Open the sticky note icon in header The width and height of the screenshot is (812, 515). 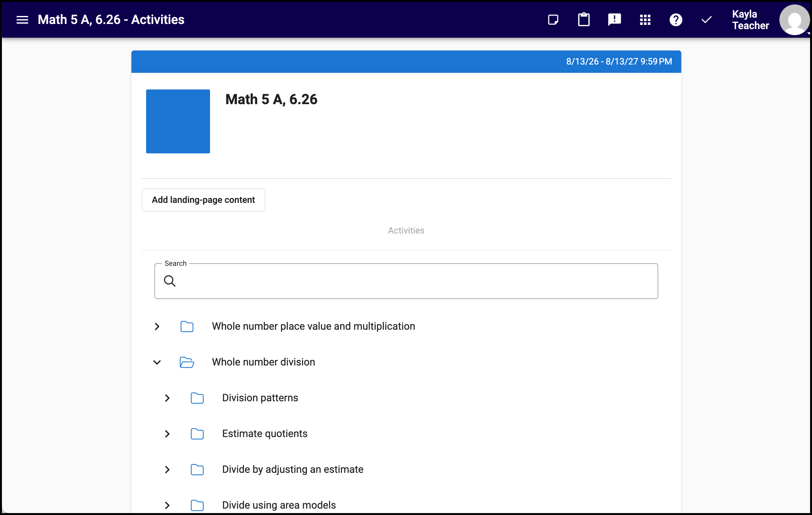tap(553, 20)
